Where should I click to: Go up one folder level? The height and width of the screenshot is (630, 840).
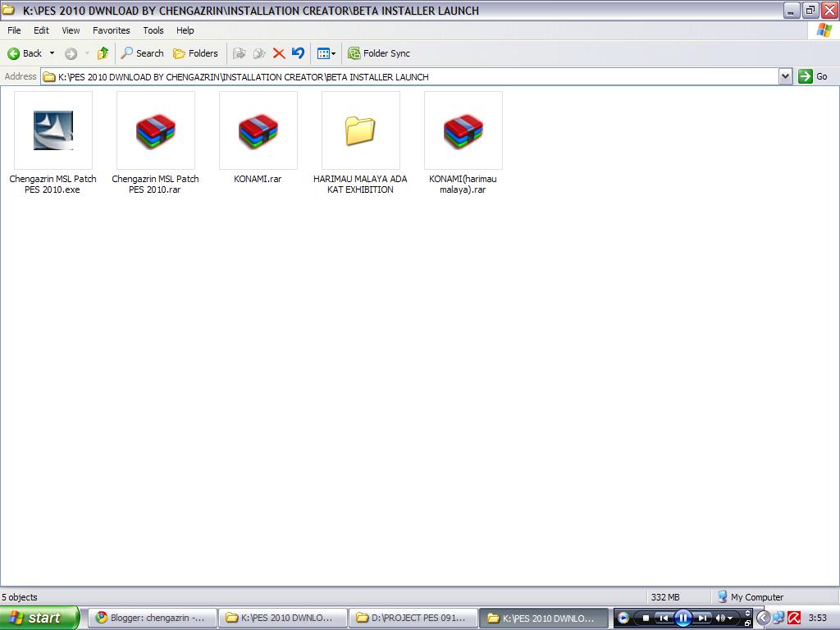click(x=103, y=53)
